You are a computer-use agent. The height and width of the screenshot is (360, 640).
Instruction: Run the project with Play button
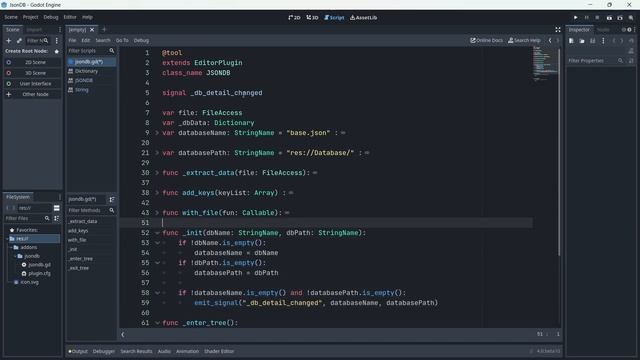[x=576, y=18]
